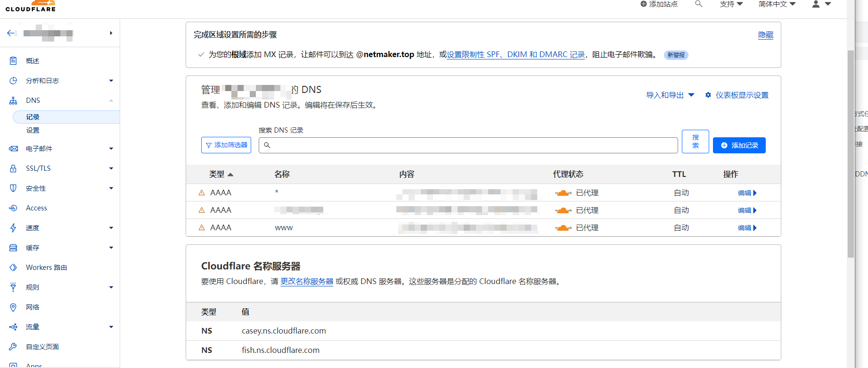Click warning triangle on the www AAAA row
Image resolution: width=868 pixels, height=368 pixels.
[x=202, y=227]
